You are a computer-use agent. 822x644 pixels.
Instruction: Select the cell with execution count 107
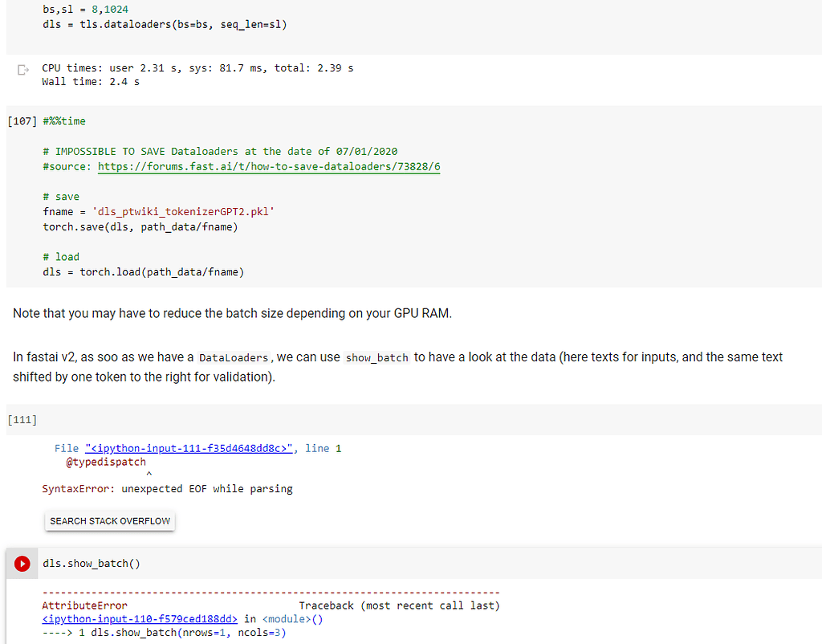22,120
